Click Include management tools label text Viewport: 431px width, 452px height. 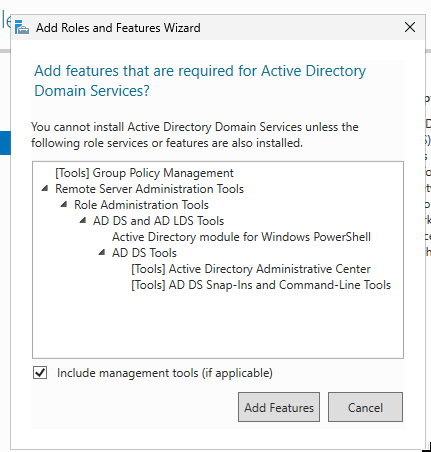click(x=165, y=373)
